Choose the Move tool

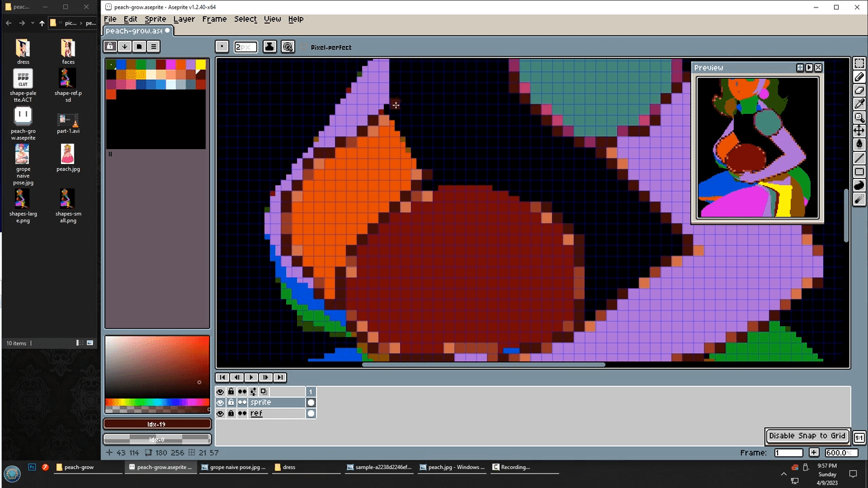(x=859, y=130)
